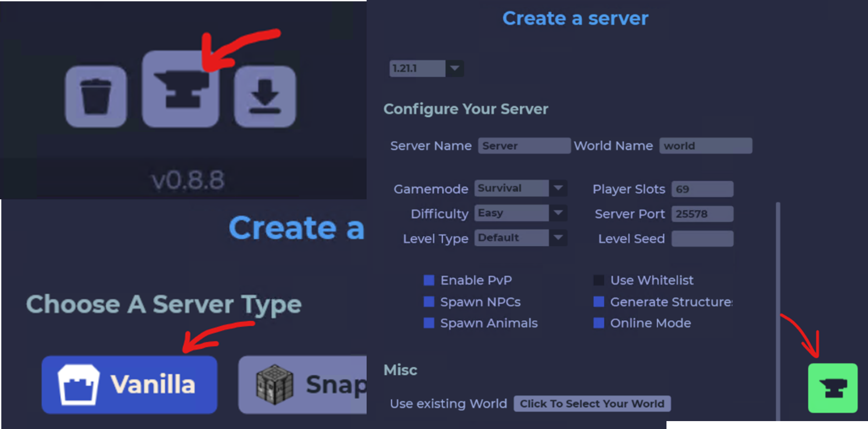Uncheck the Spawn Animals checkbox
Viewport: 868px width, 429px height.
pyautogui.click(x=429, y=323)
